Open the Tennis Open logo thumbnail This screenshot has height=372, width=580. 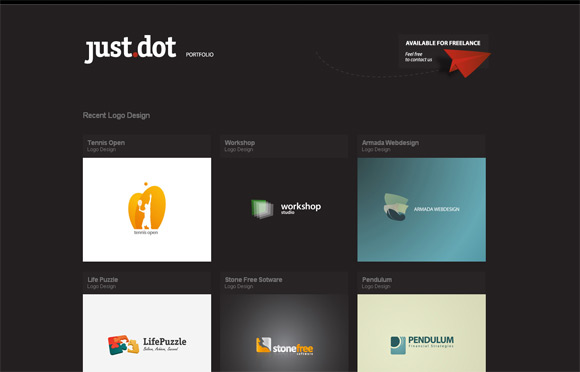(147, 210)
